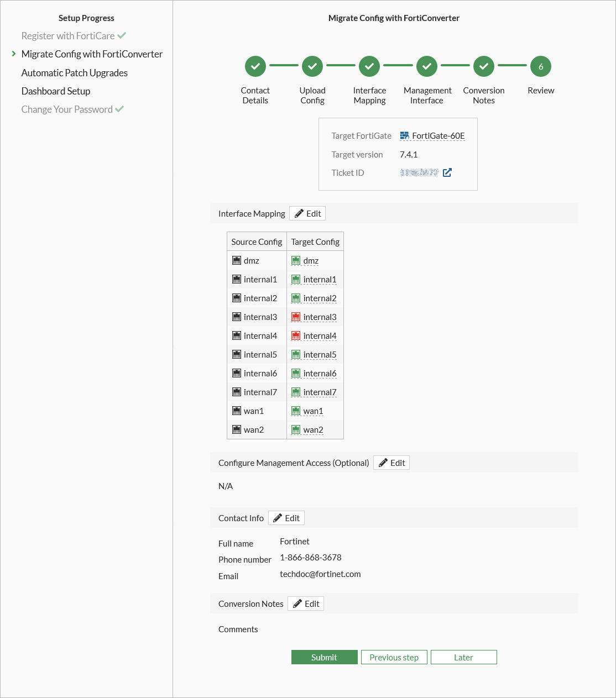Click the green wan2 target interface icon
Image resolution: width=616 pixels, height=698 pixels.
[296, 430]
